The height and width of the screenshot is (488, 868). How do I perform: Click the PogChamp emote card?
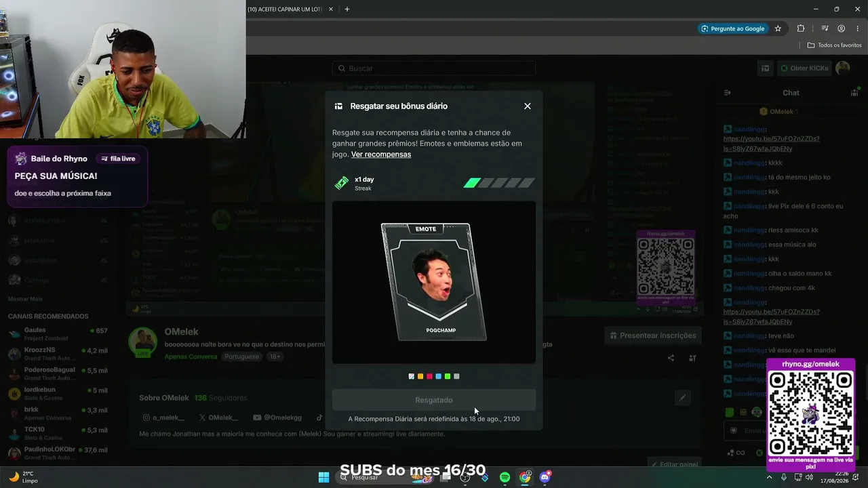(x=434, y=282)
